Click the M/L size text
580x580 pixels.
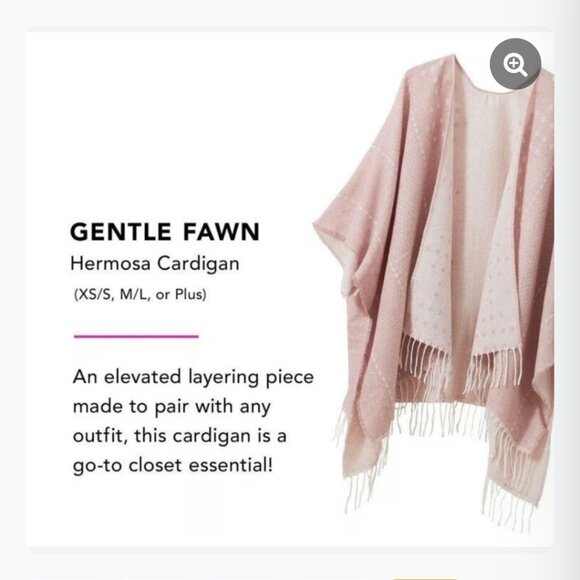[135, 295]
